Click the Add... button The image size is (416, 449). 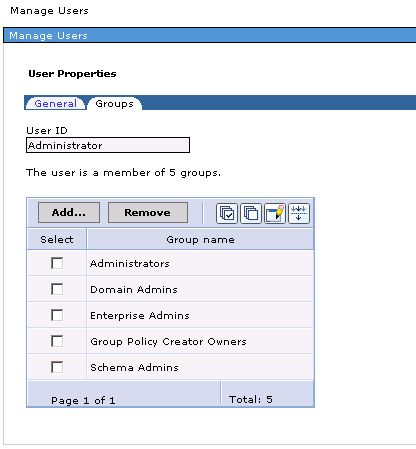[x=69, y=212]
